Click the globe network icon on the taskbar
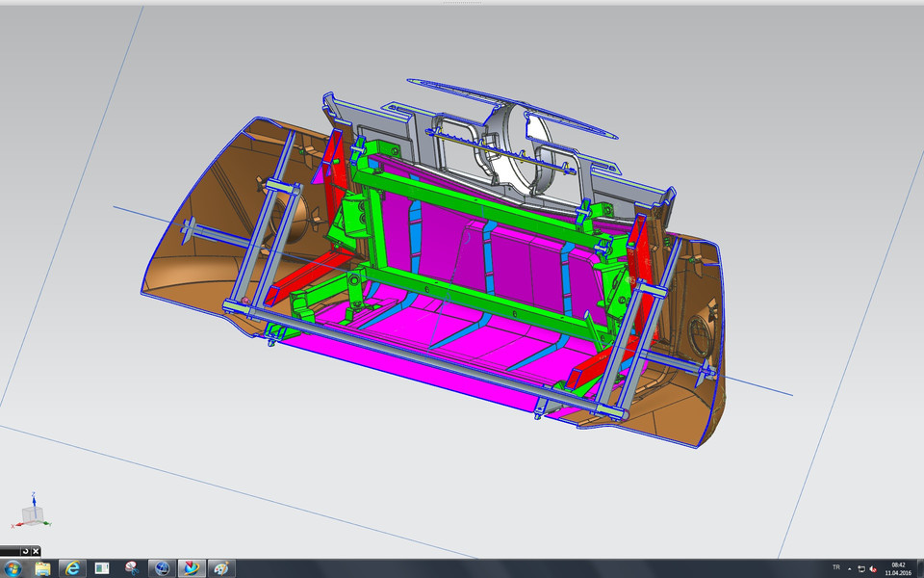This screenshot has height=578, width=924. coord(160,567)
